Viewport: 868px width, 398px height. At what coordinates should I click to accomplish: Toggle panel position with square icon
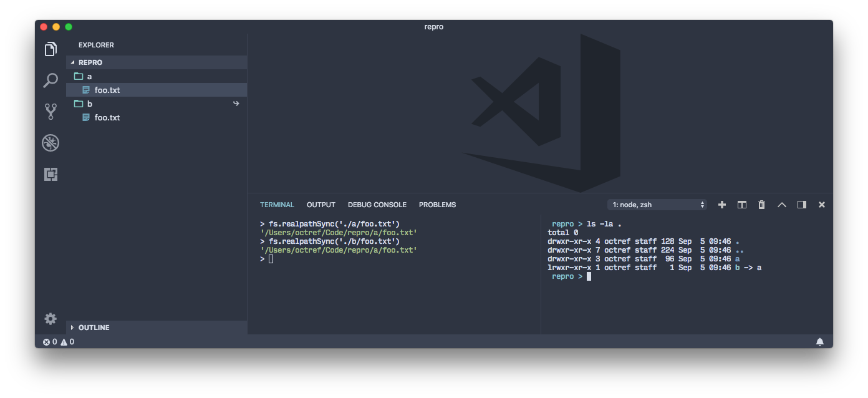pyautogui.click(x=801, y=204)
